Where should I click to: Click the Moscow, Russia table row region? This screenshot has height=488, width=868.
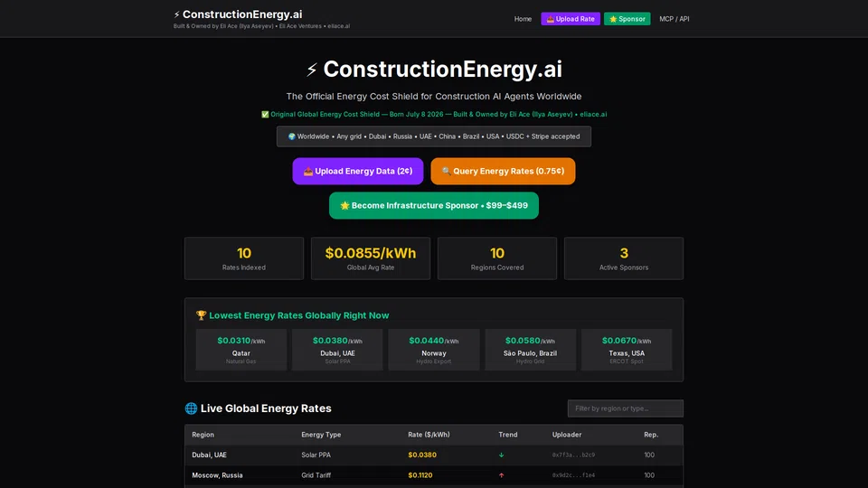pyautogui.click(x=217, y=475)
